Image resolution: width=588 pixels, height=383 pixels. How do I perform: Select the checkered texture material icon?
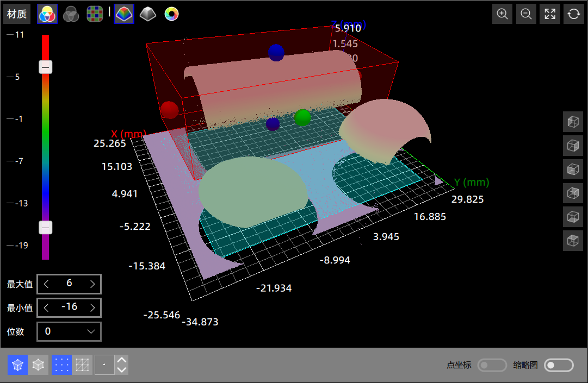point(95,14)
